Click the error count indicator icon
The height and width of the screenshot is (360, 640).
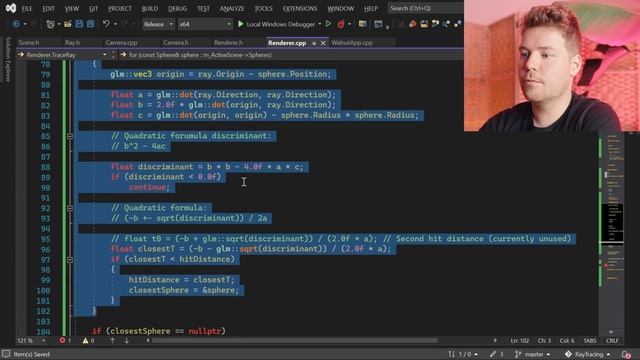point(62,340)
